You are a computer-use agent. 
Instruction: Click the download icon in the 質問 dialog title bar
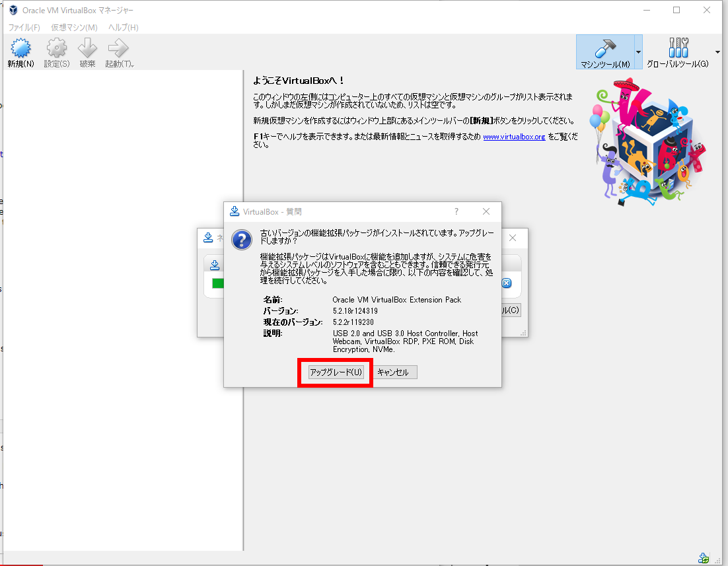click(x=235, y=212)
